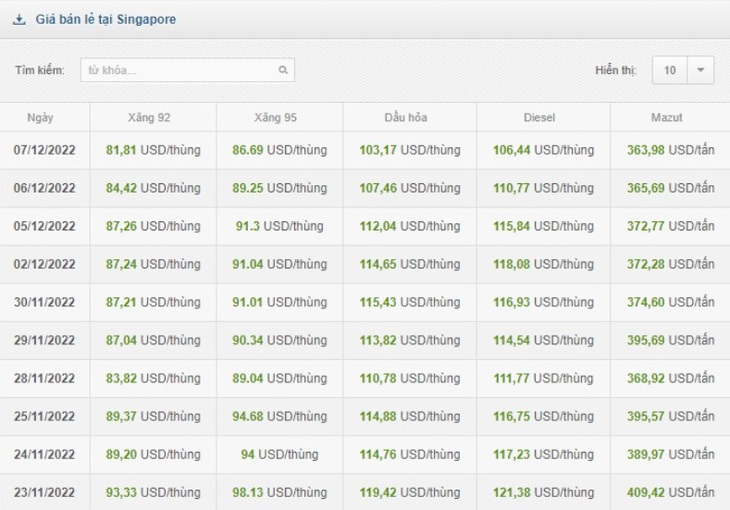
Task: Click the download icon beside Singapore title
Action: [x=19, y=20]
